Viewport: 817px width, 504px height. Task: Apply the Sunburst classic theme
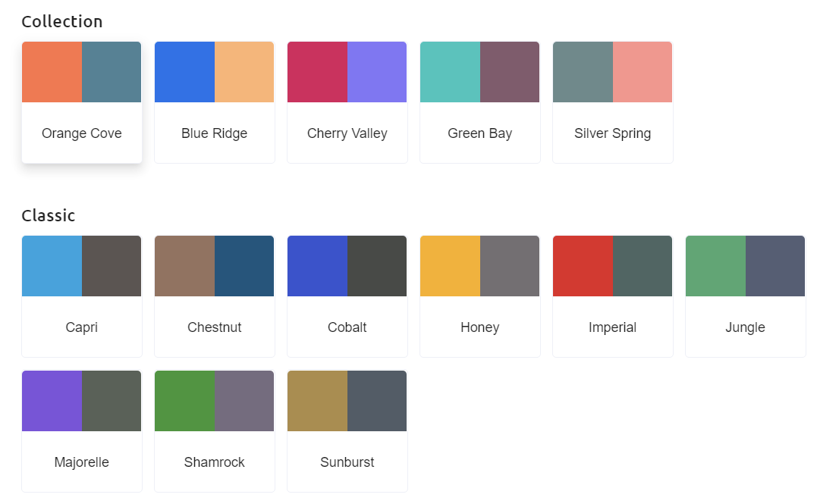click(347, 431)
